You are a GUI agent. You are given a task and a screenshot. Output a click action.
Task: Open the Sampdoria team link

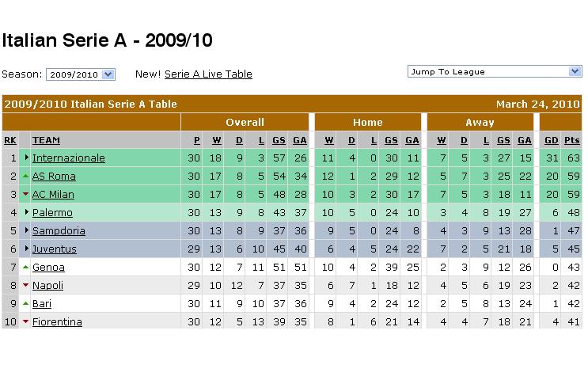coord(59,230)
